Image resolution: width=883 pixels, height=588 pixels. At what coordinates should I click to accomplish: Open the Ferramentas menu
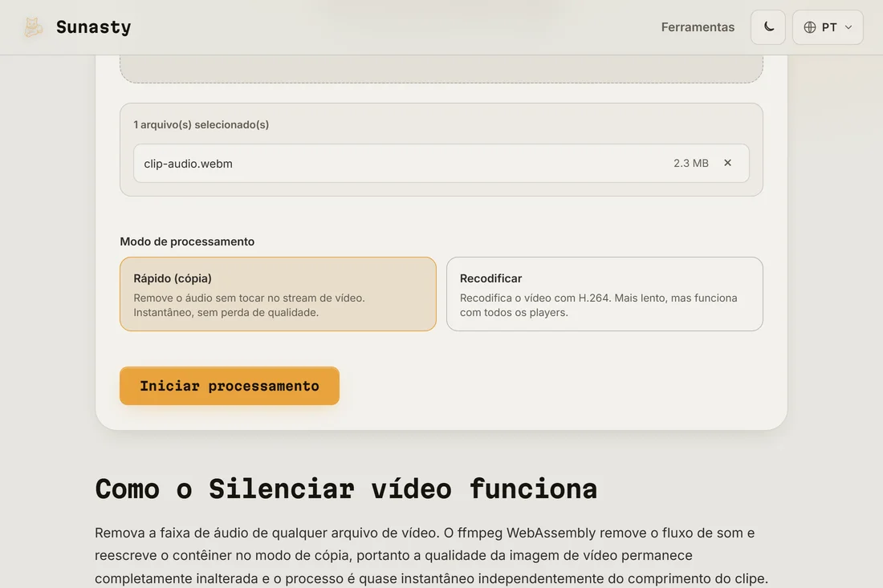[x=697, y=27]
